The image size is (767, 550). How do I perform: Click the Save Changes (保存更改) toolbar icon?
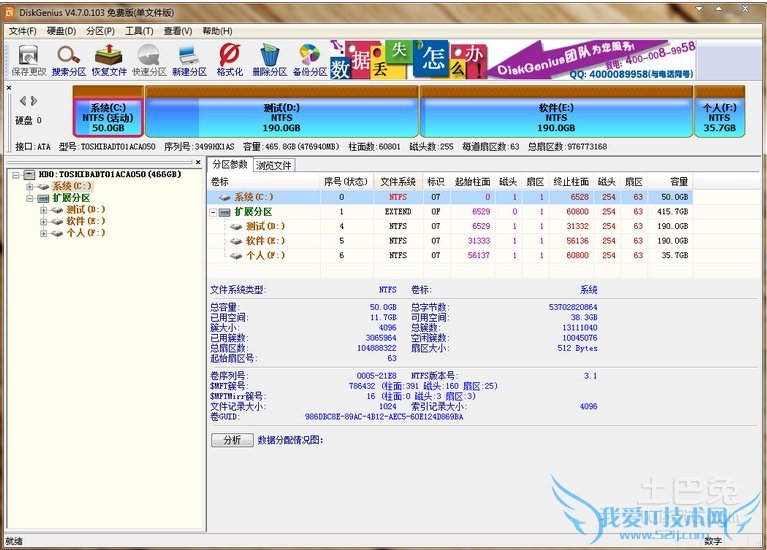coord(28,60)
